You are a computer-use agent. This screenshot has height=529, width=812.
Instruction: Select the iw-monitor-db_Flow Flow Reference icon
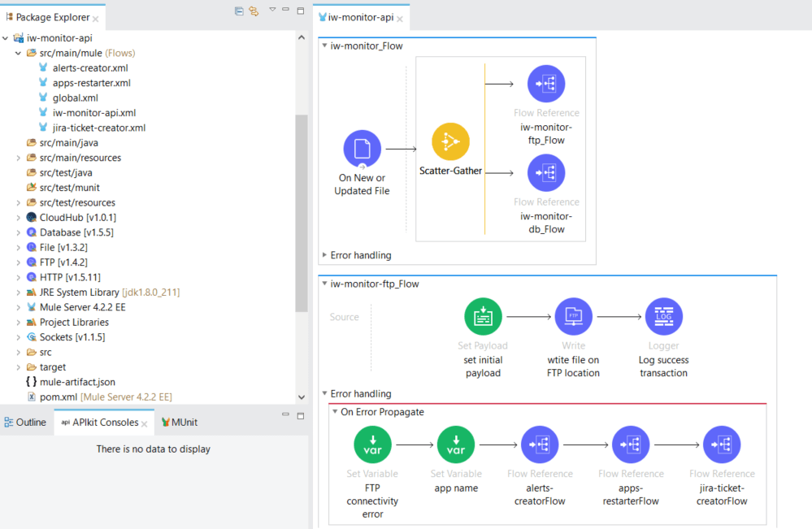click(x=546, y=173)
